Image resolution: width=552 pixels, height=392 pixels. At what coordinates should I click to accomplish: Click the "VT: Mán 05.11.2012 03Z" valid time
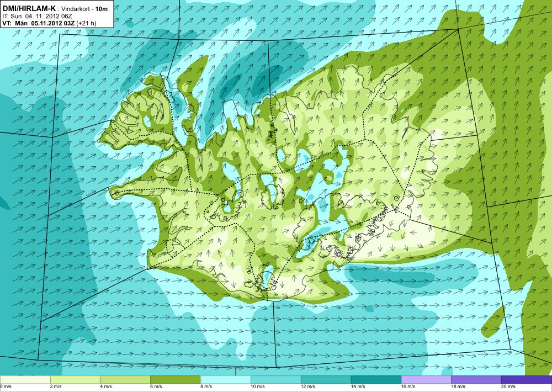click(39, 23)
